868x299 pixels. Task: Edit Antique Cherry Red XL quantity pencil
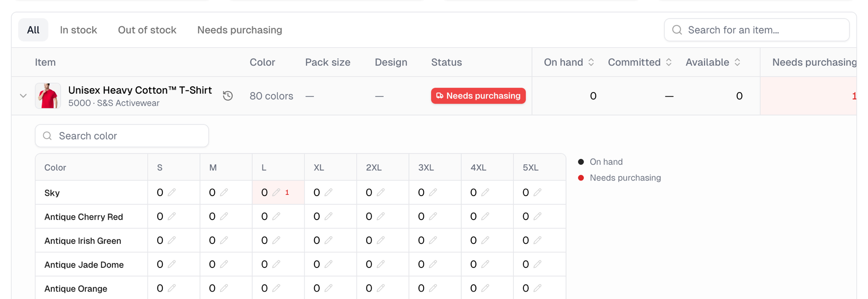coord(329,216)
